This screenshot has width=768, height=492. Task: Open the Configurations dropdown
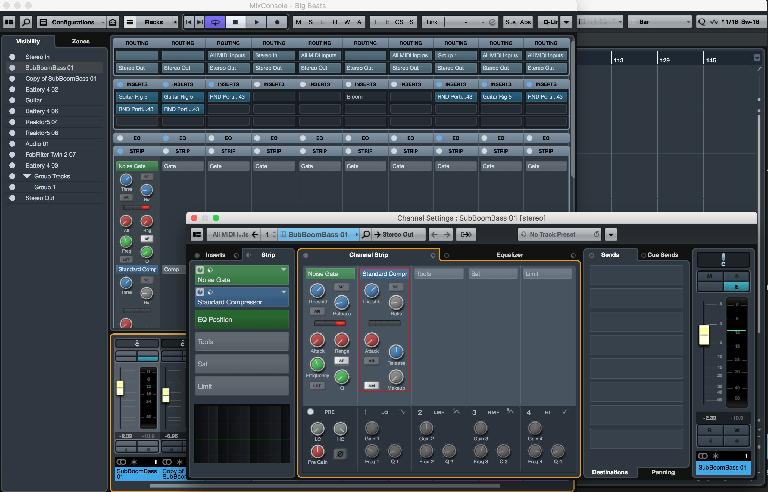pyautogui.click(x=72, y=22)
